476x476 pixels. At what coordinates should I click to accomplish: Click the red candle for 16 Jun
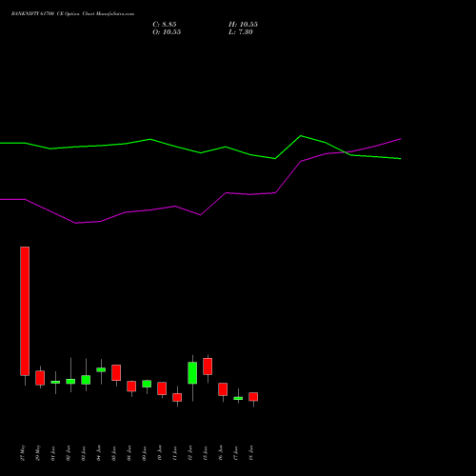[223, 389]
